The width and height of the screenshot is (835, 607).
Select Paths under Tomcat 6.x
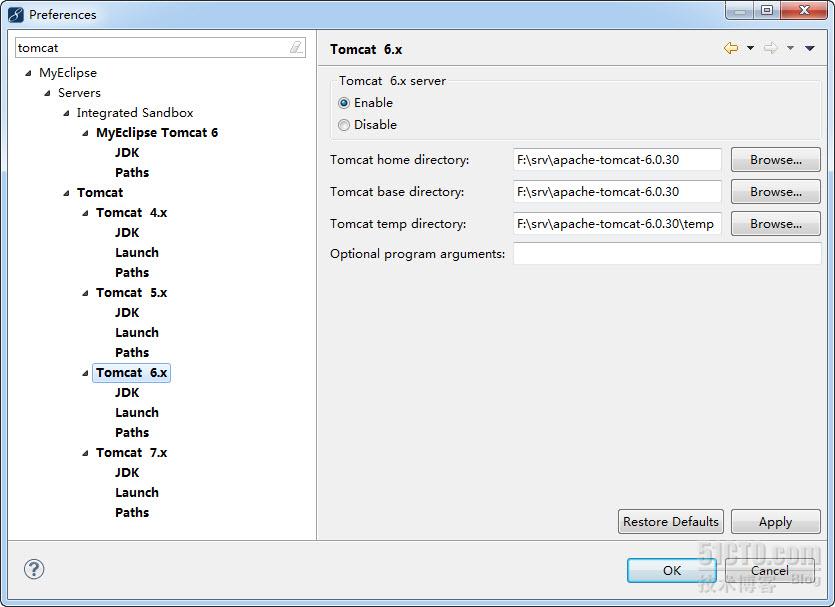click(x=132, y=433)
